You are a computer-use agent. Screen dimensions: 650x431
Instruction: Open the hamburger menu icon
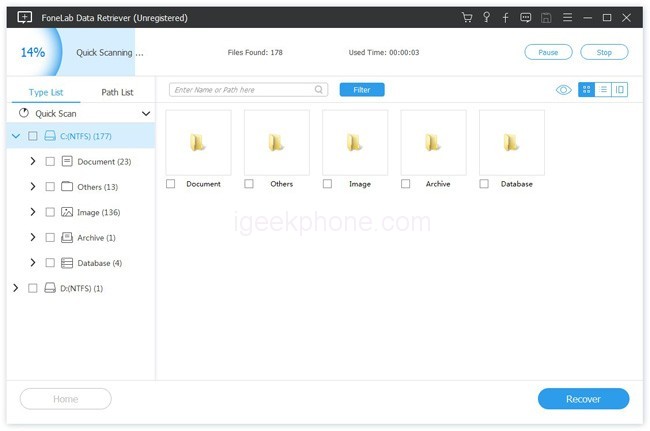coord(567,18)
